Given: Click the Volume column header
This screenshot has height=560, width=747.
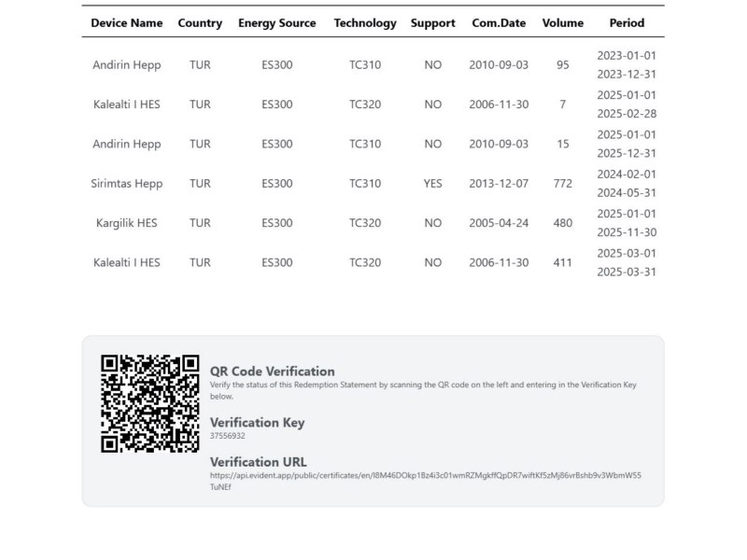Looking at the screenshot, I should point(562,22).
